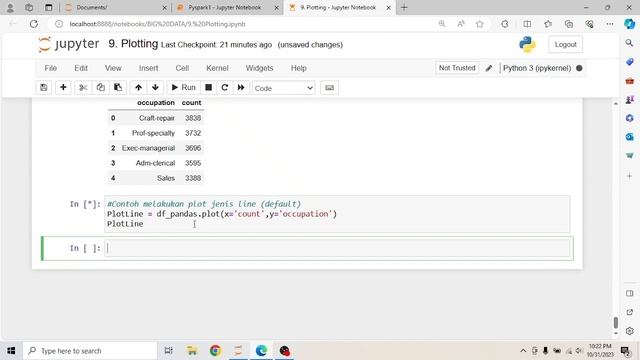Open Microsoft Edge from the taskbar
The height and width of the screenshot is (360, 640).
click(x=261, y=351)
